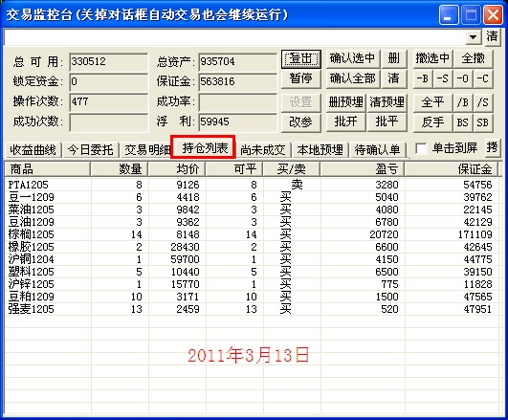Click the 清 button beside the top dropdown
Image resolution: width=508 pixels, height=420 pixels.
(x=492, y=36)
